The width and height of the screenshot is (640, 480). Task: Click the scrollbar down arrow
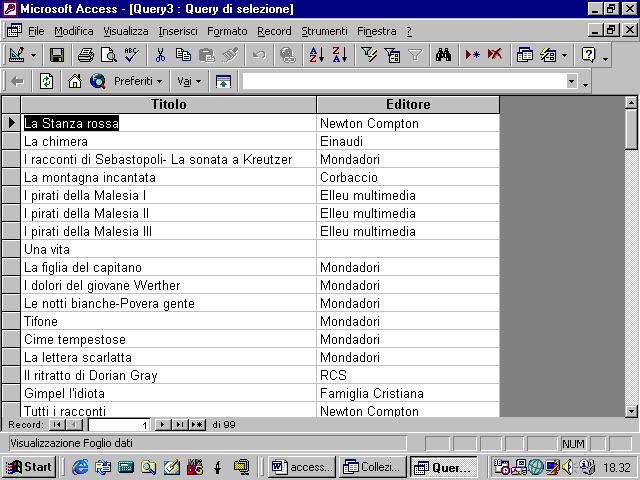[x=631, y=411]
